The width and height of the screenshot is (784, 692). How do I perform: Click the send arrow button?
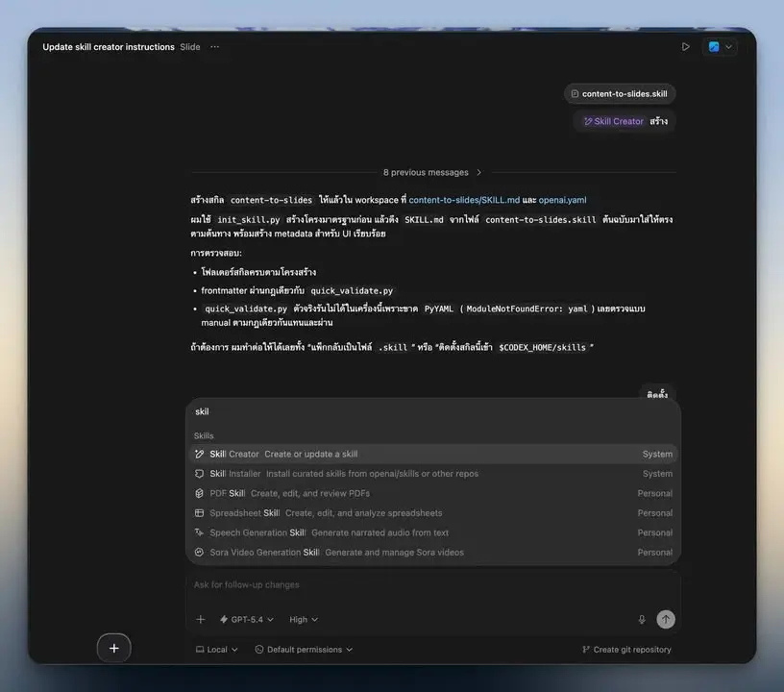(x=666, y=620)
